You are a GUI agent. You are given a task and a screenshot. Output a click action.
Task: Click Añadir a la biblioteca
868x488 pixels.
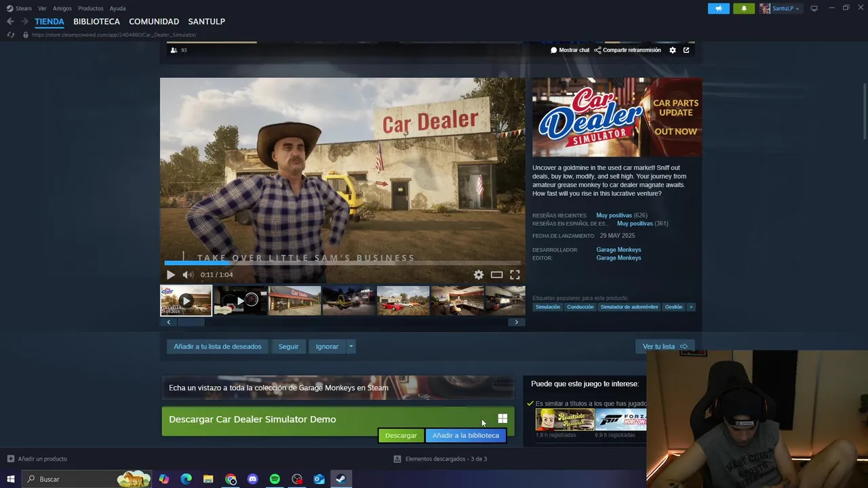[465, 436]
